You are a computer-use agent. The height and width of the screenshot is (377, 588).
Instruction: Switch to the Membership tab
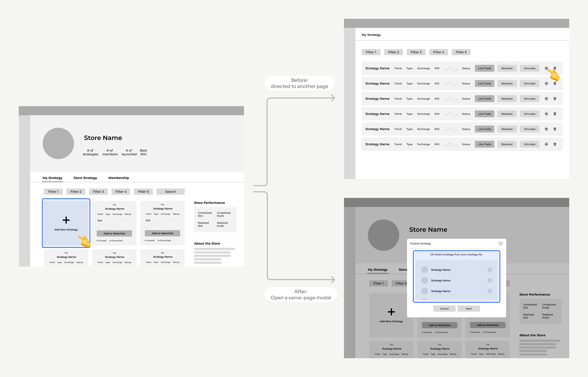coord(118,178)
